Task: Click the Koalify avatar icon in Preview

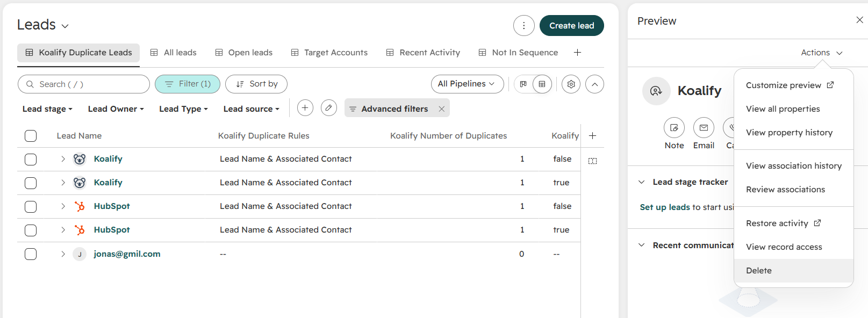Action: [656, 91]
